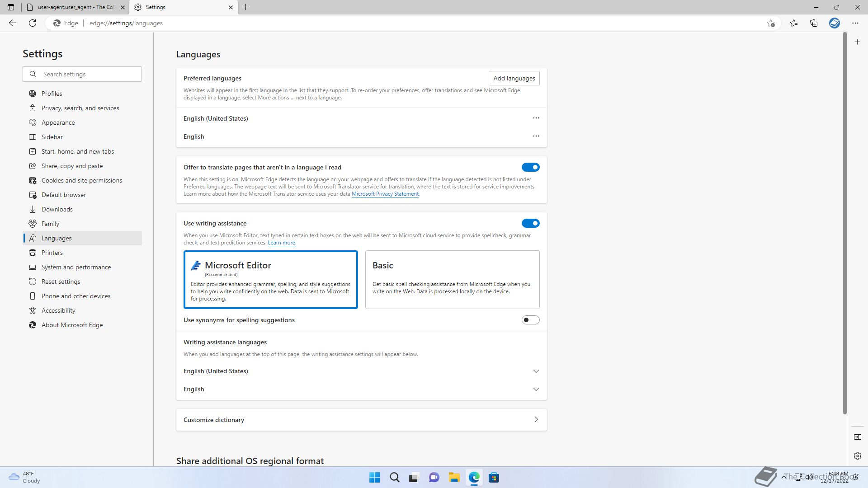This screenshot has height=488, width=868.
Task: Disable offer to translate pages toggle
Action: (530, 167)
